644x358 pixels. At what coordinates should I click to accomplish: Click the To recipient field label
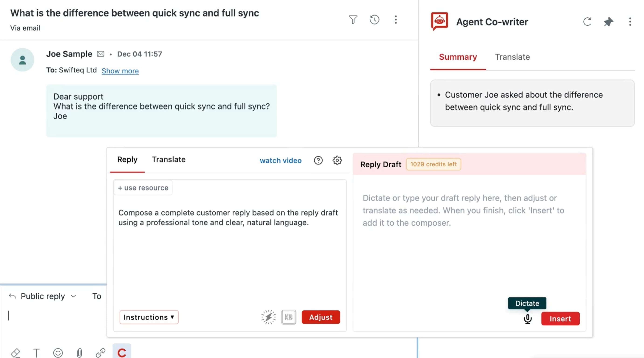point(97,296)
